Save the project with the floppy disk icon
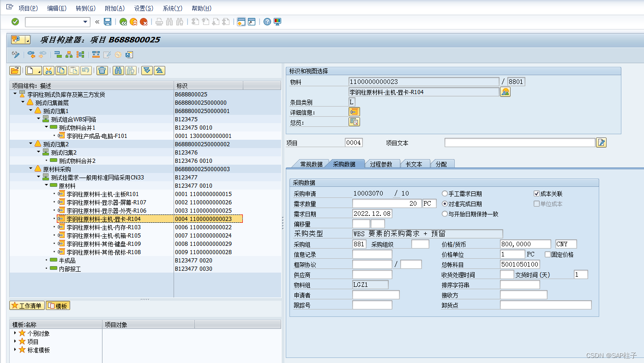Image resolution: width=644 pixels, height=363 pixels. tap(108, 22)
